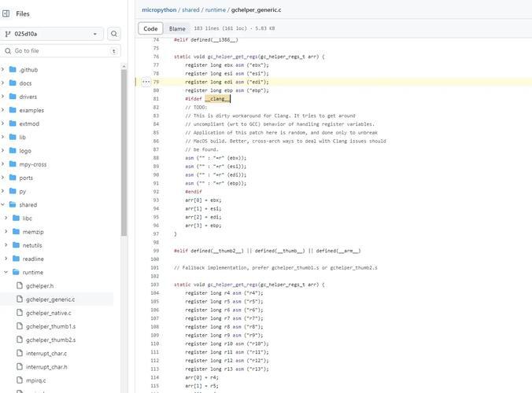Image resolution: width=532 pixels, height=393 pixels.
Task: Expand the memzip folder chevron
Action: pyautogui.click(x=6, y=232)
